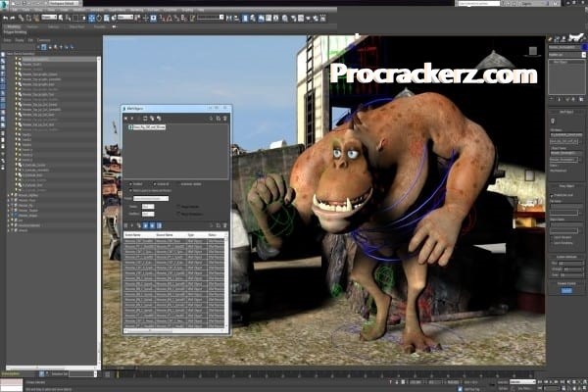The image size is (588, 392).
Task: Undo the last action in main toolbar
Action: 5,18
